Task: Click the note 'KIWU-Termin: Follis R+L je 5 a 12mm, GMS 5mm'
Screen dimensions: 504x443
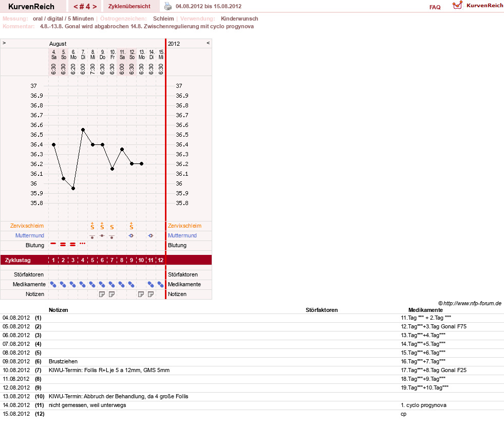Action: (109, 370)
